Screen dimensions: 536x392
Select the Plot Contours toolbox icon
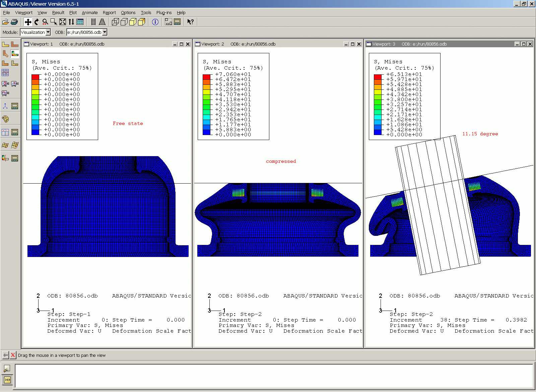click(15, 54)
